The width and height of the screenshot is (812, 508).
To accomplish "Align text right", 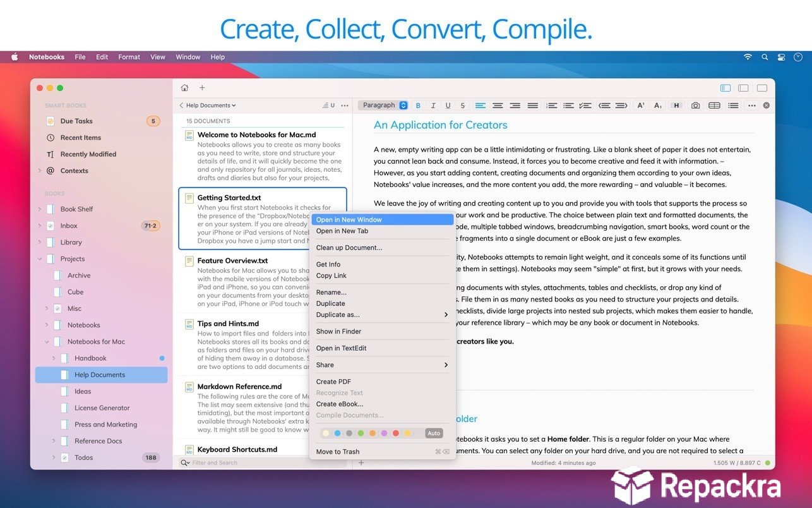I will pos(515,106).
